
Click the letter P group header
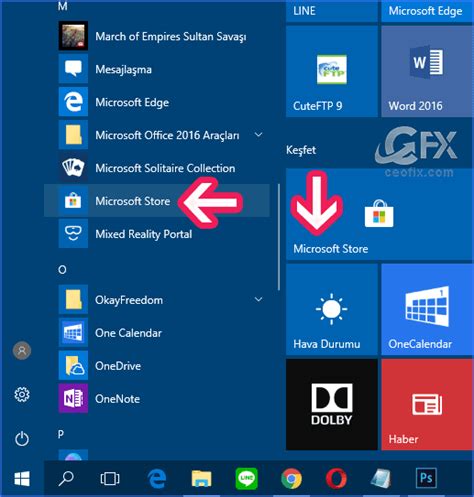[61, 434]
